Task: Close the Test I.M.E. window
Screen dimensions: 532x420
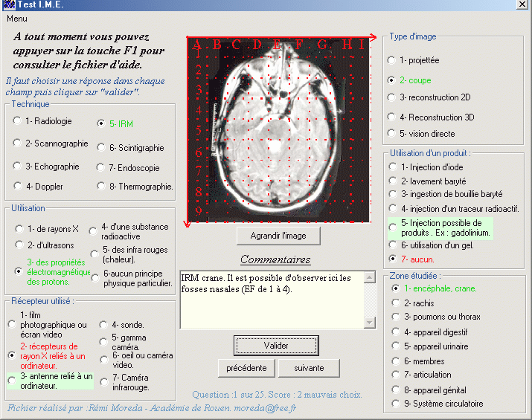Action: pos(522,5)
